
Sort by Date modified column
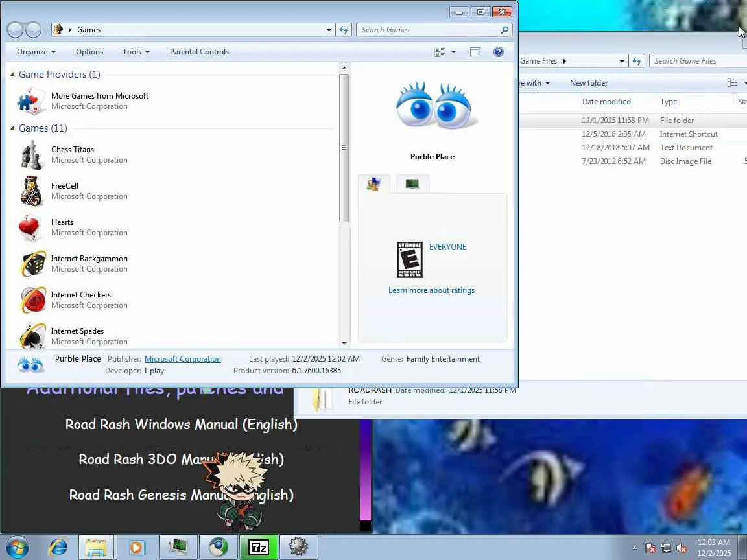click(x=606, y=101)
